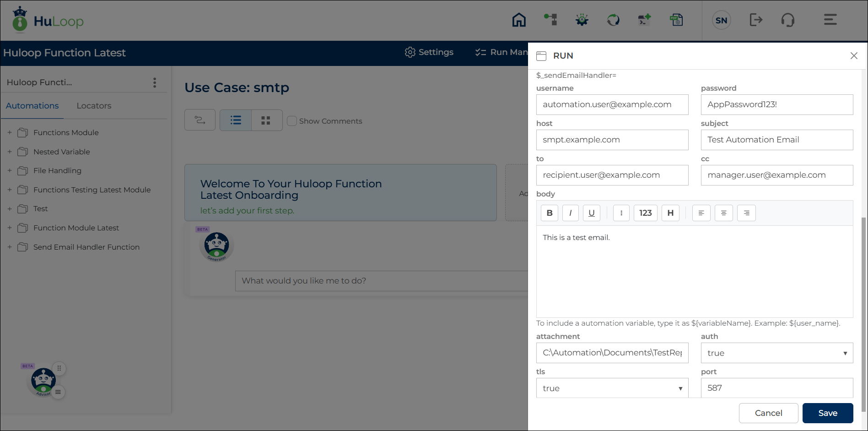Open the three-dot menu beside Huloop Functi...
The height and width of the screenshot is (431, 868).
click(x=155, y=82)
